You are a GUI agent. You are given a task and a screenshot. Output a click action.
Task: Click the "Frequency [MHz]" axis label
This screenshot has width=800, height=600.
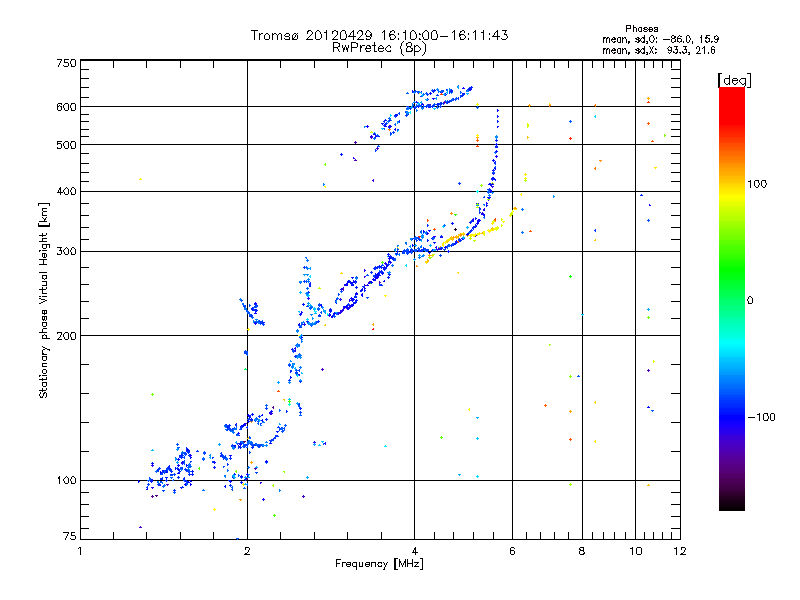click(x=379, y=564)
